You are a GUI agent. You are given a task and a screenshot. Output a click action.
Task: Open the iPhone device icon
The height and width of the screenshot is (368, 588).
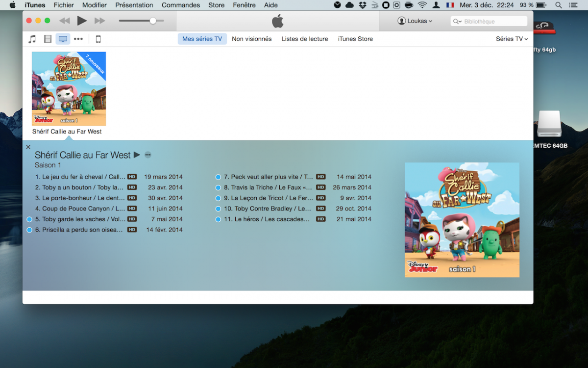click(98, 39)
